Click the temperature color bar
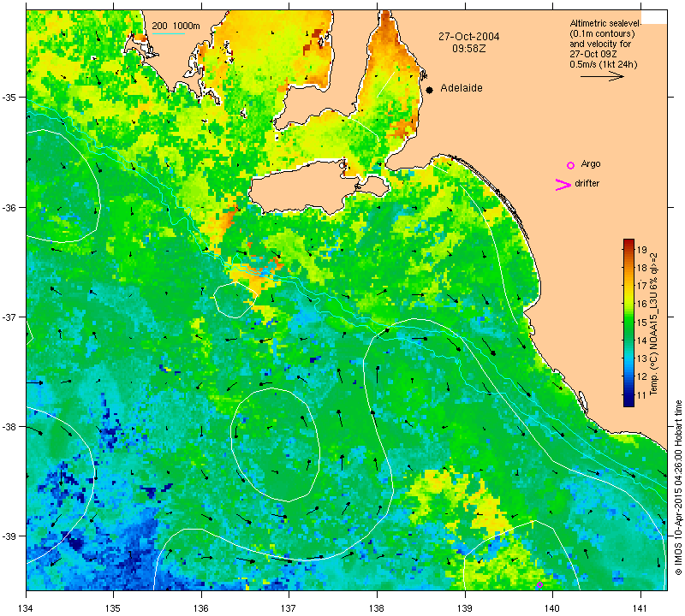Viewport: 685px width, 616px height. [628, 323]
